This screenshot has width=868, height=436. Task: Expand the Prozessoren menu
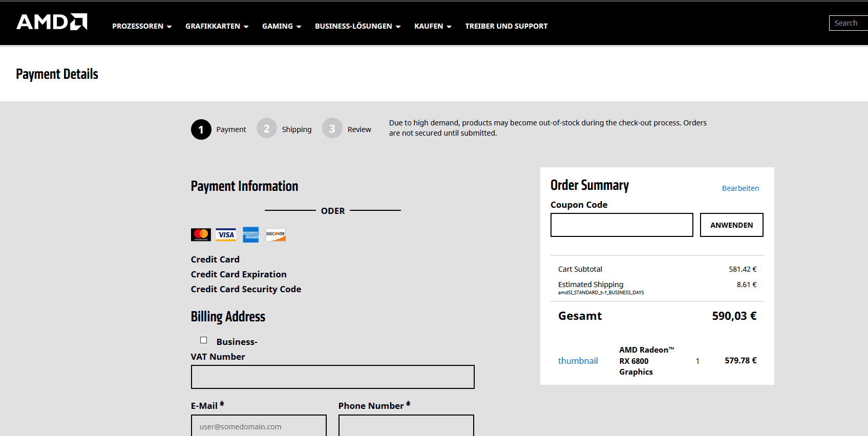142,26
